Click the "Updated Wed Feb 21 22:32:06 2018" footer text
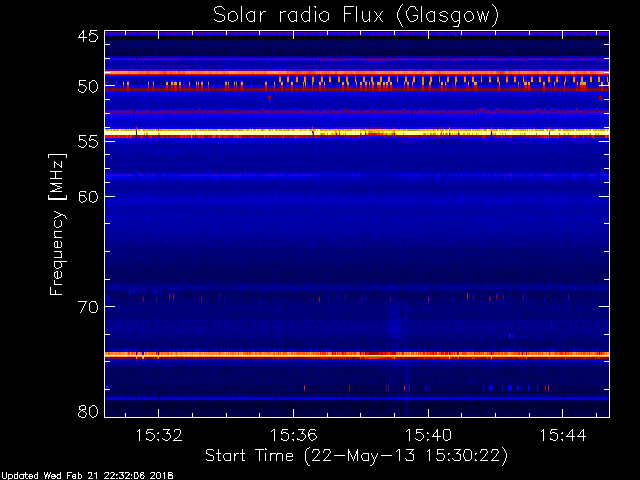This screenshot has width=640, height=480. coord(87,476)
